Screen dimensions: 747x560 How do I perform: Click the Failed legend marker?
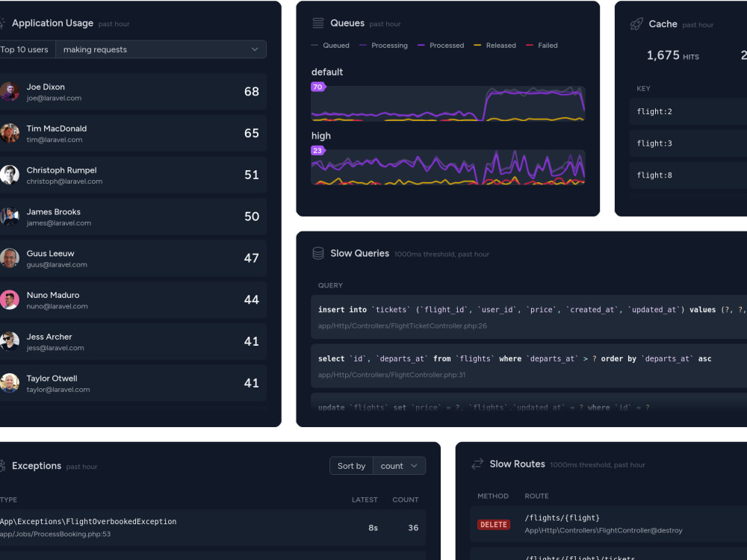[x=530, y=46]
